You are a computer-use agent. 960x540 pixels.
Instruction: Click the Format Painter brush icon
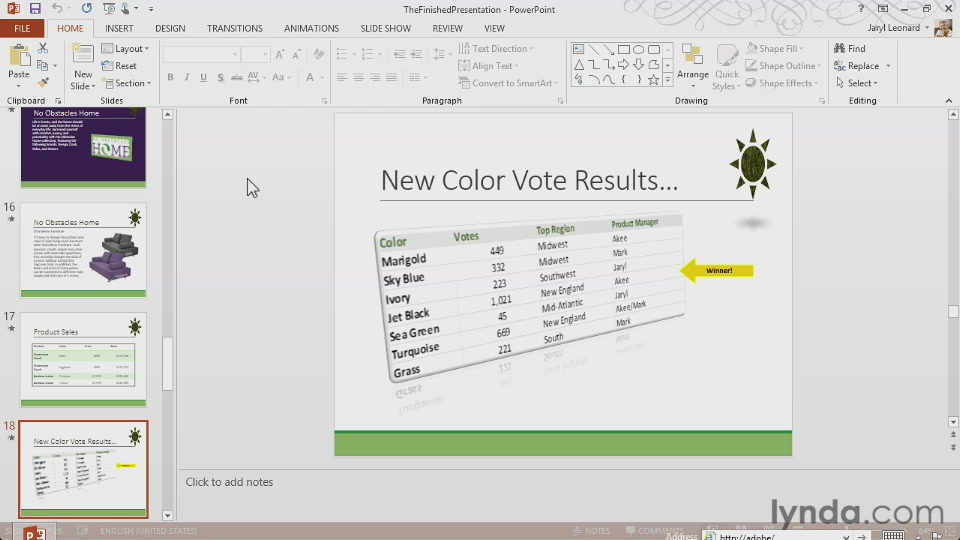pyautogui.click(x=43, y=82)
